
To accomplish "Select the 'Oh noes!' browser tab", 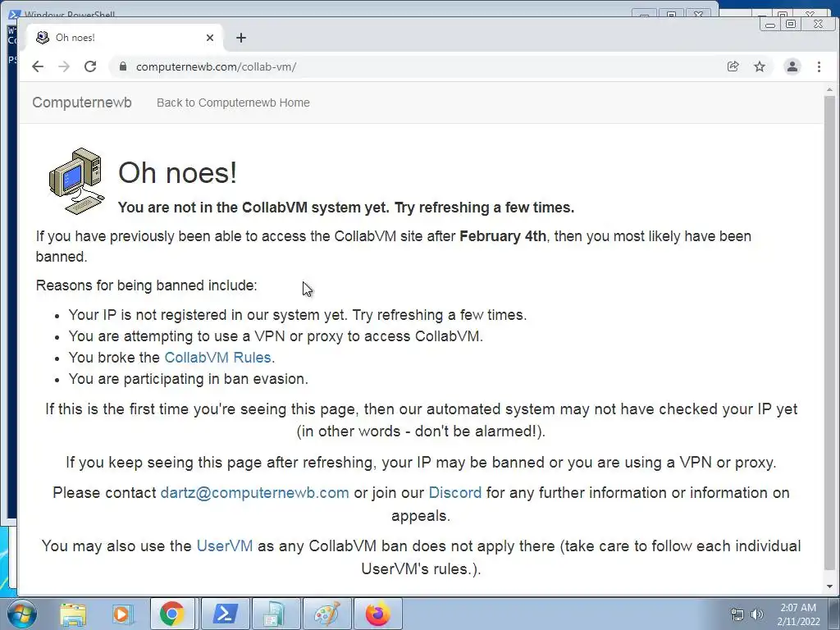I will click(123, 38).
